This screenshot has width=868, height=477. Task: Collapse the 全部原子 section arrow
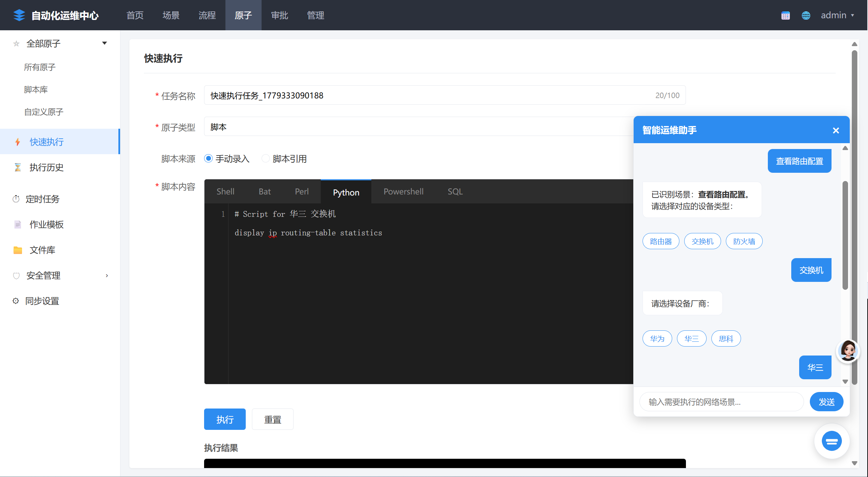pos(104,43)
